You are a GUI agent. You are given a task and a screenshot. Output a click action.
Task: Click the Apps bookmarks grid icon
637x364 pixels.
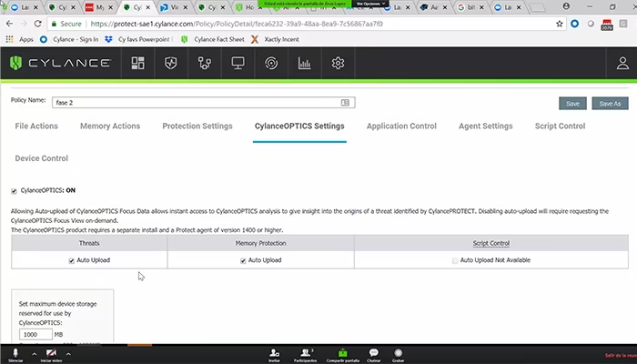point(9,39)
